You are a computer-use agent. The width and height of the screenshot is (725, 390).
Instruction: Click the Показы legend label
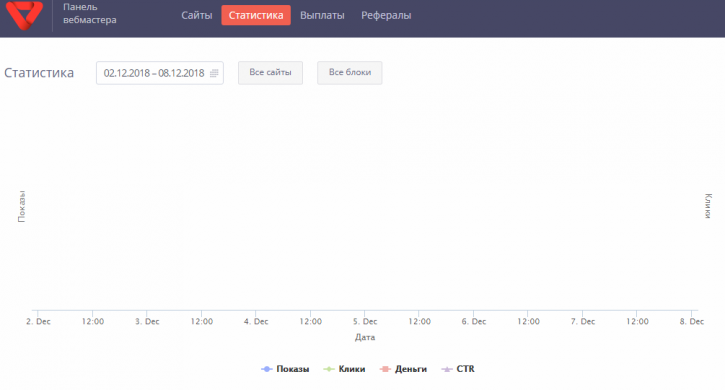point(293,369)
